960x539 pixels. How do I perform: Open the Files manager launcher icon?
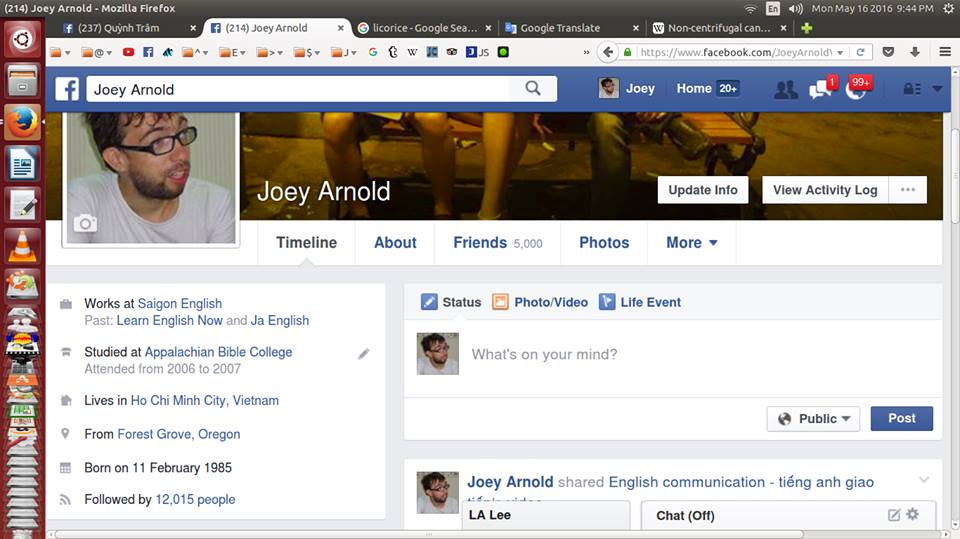point(22,81)
